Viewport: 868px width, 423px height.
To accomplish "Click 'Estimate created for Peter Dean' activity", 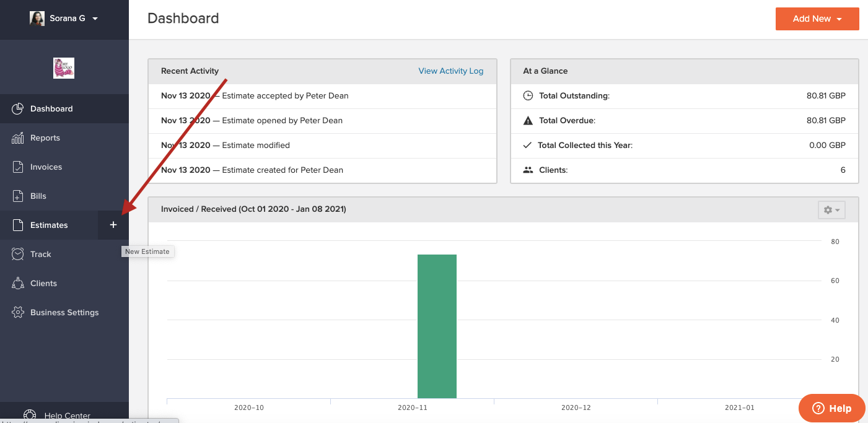I will pos(283,170).
